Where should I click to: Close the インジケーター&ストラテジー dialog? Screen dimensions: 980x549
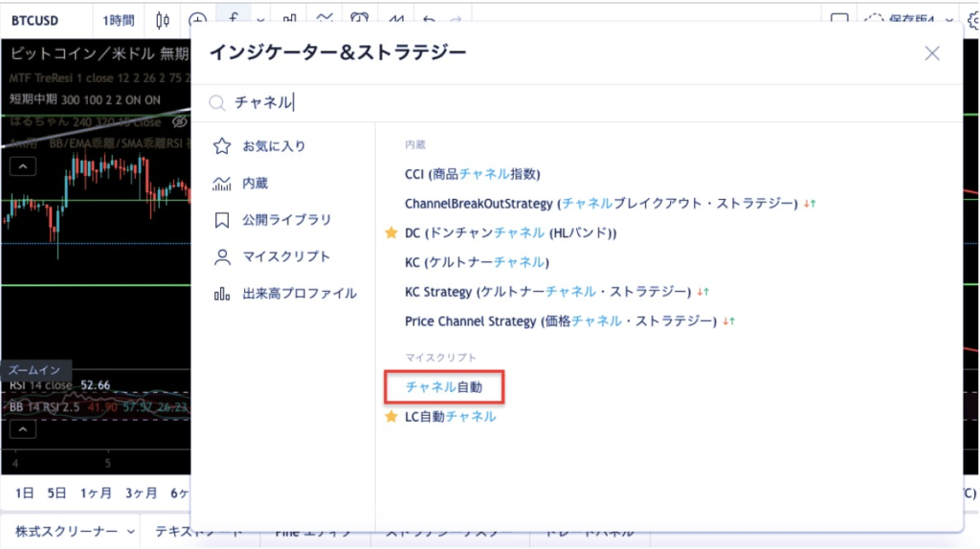[932, 54]
